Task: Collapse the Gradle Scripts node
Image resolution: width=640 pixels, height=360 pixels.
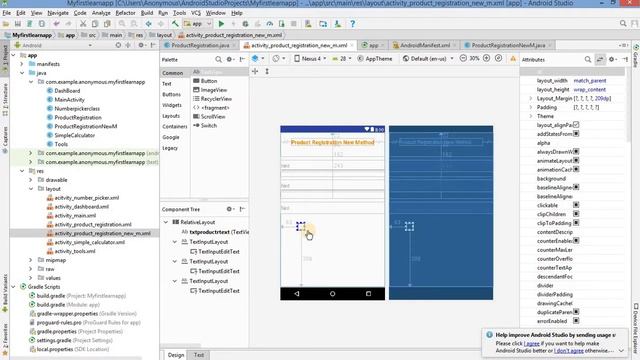Action: pos(13,287)
